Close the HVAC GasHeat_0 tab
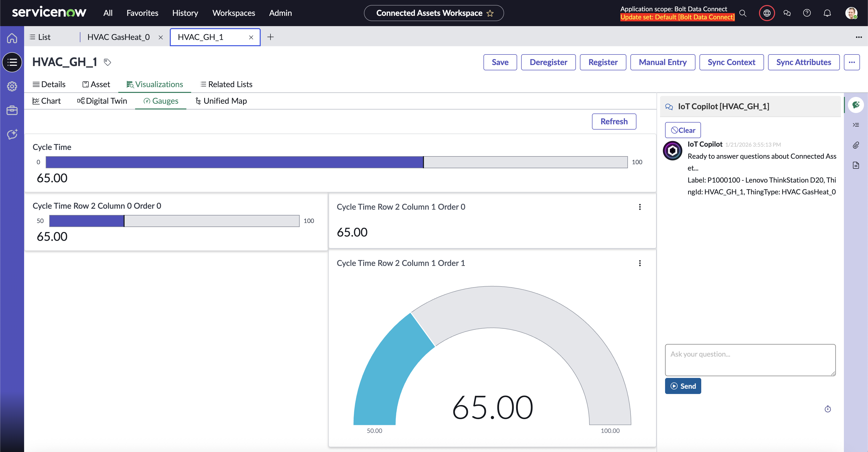This screenshot has height=452, width=868. [161, 37]
